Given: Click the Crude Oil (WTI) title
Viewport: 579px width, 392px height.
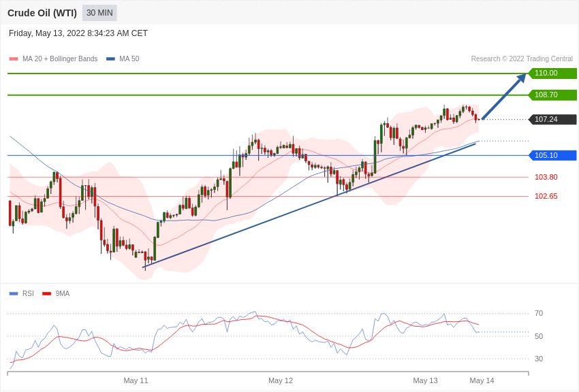Looking at the screenshot, I should 42,13.
